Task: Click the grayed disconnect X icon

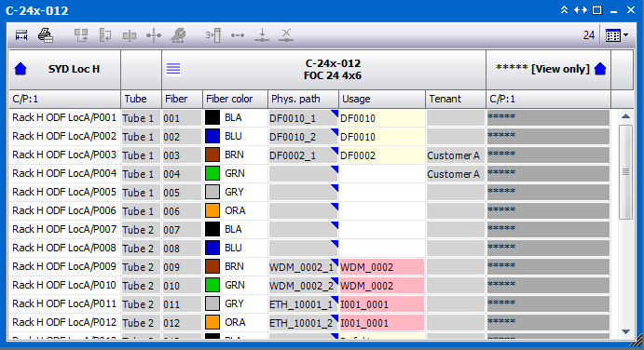Action: (x=286, y=35)
